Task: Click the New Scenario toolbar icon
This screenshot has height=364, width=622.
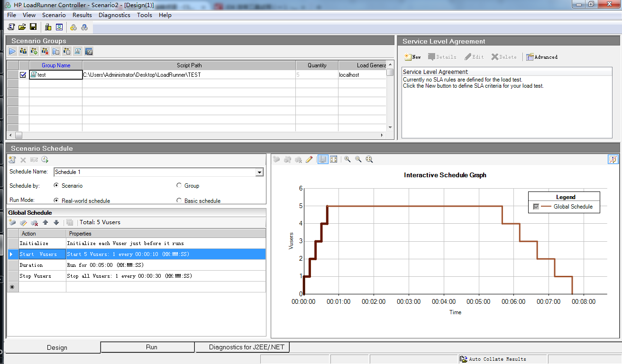Action: click(11, 27)
